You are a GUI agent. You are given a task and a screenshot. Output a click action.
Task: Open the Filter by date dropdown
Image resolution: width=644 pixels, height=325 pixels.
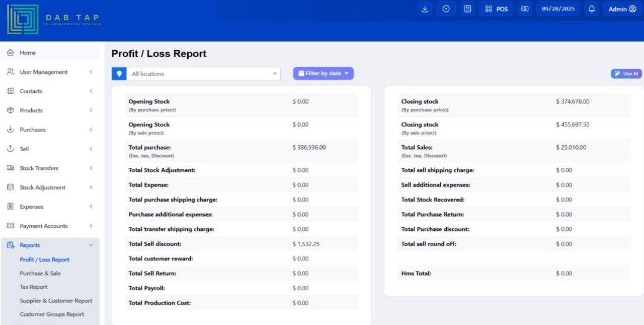(x=323, y=74)
